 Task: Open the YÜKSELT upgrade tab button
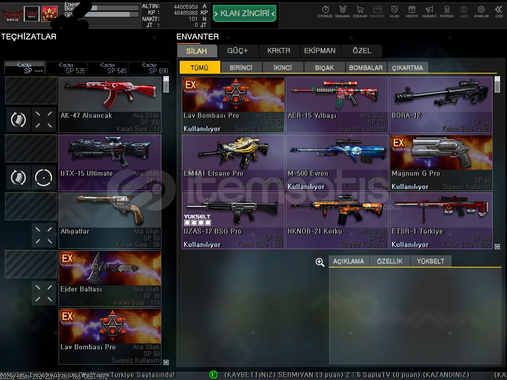point(431,261)
